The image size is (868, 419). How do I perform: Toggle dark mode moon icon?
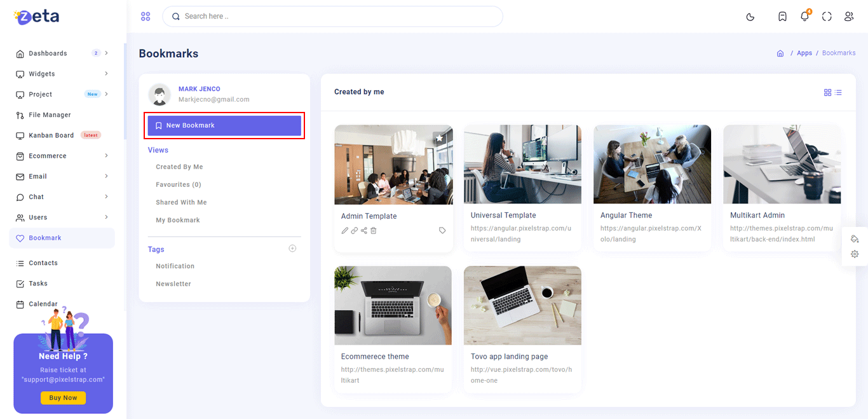(x=750, y=17)
